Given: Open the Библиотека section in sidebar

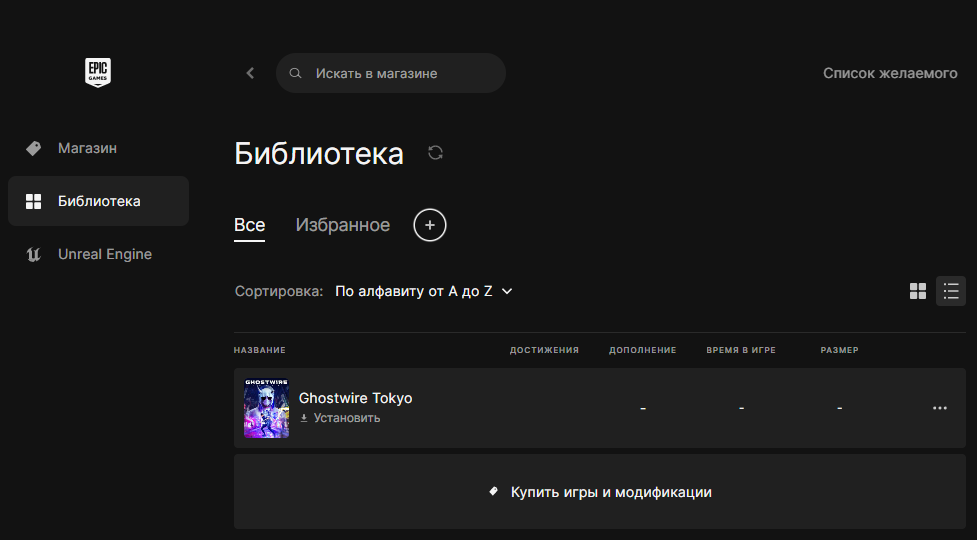Looking at the screenshot, I should pos(98,201).
